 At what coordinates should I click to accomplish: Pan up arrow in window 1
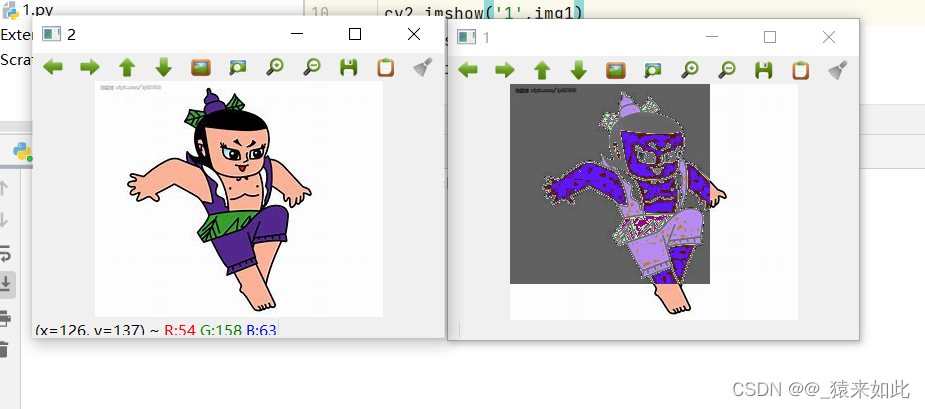click(542, 70)
